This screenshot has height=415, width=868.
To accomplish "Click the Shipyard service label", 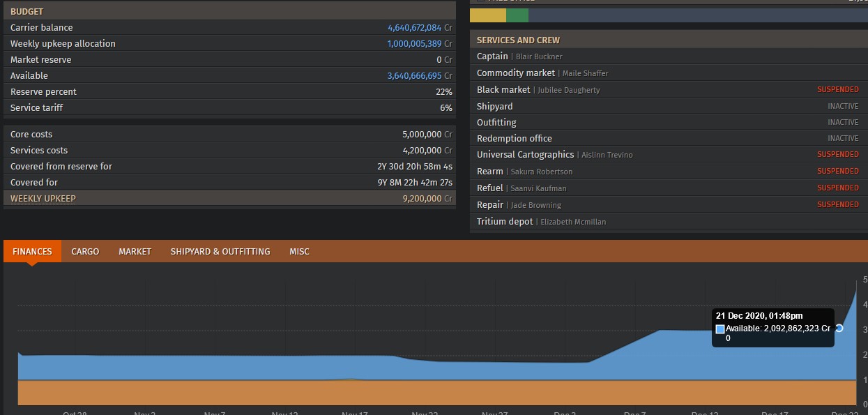I will pyautogui.click(x=495, y=107).
